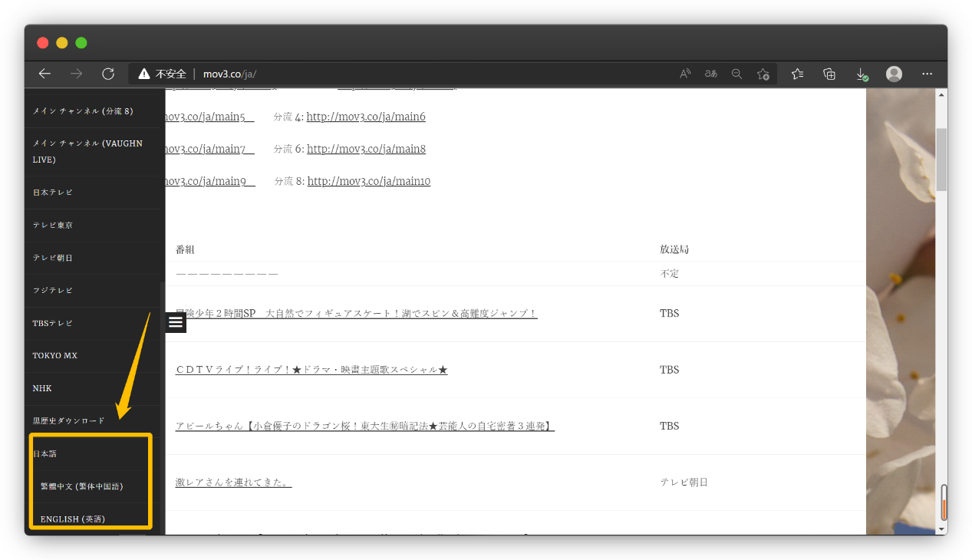Open the 激レアさんを連れてきた。 program link
The width and height of the screenshot is (972, 560).
click(233, 483)
